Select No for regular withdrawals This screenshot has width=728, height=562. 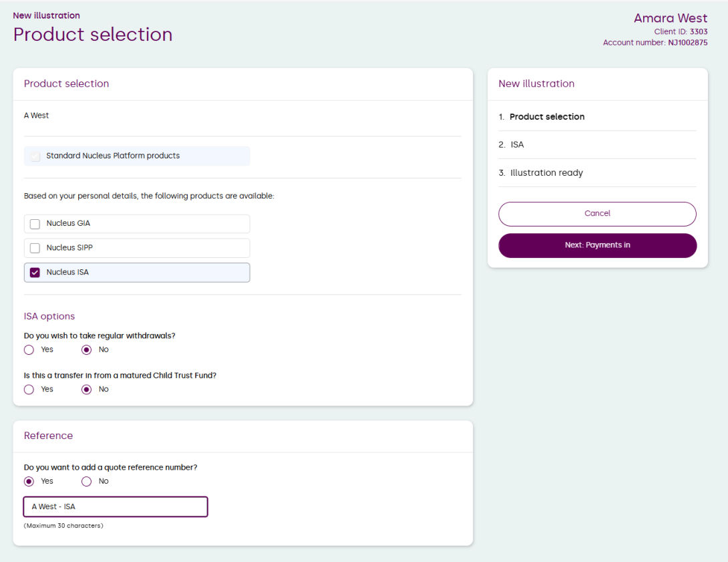86,349
